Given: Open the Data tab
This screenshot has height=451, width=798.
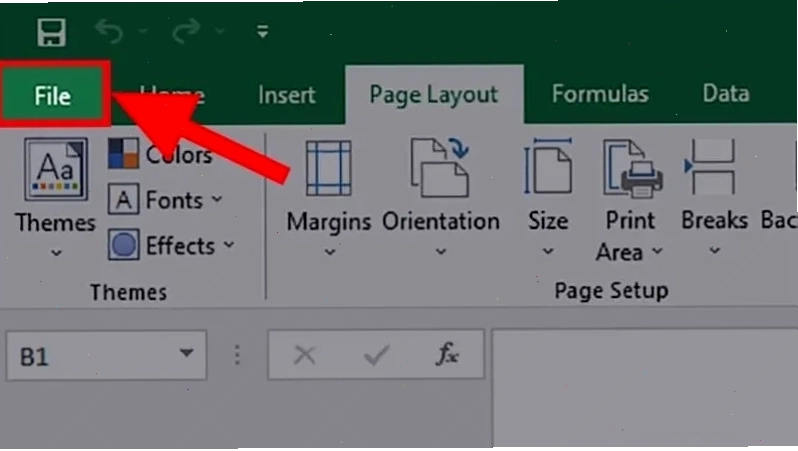Looking at the screenshot, I should (726, 93).
